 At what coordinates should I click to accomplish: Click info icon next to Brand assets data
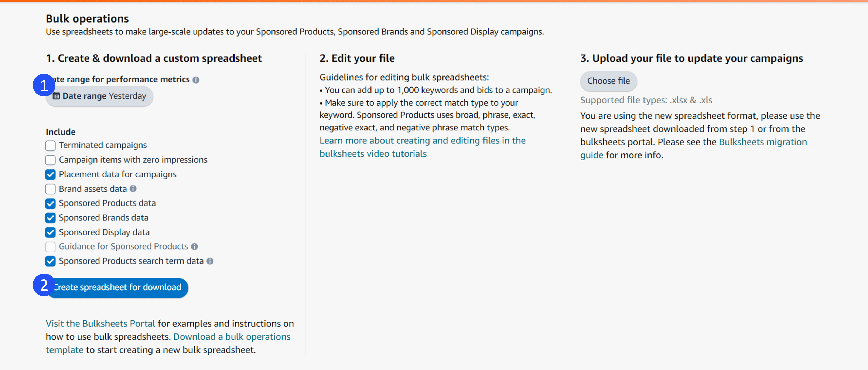pyautogui.click(x=133, y=189)
